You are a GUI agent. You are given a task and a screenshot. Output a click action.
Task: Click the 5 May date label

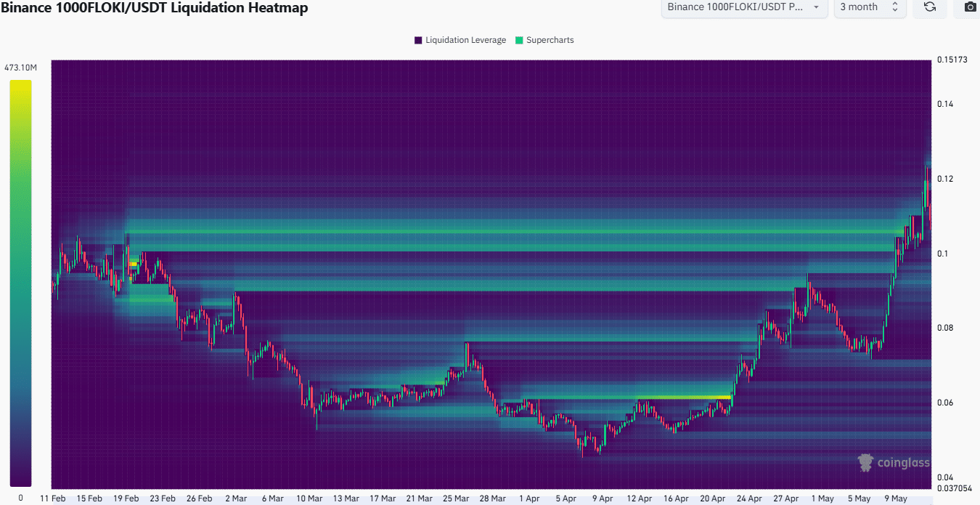click(x=859, y=498)
